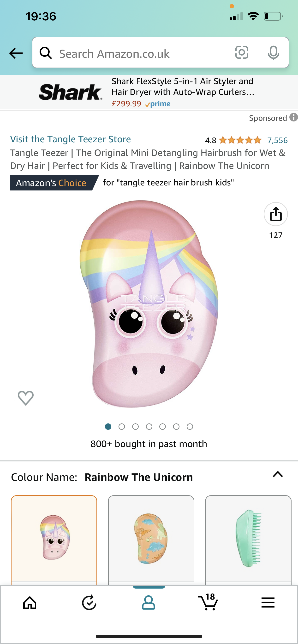298x644 pixels.
Task: View the 7,556 customer ratings
Action: [x=277, y=140]
